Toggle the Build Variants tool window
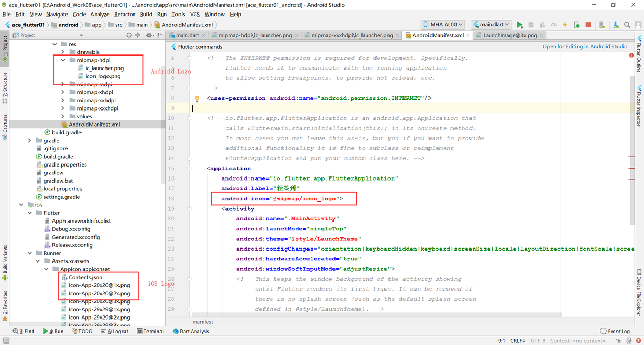Screen dimensions: 644x345 coord(5,264)
